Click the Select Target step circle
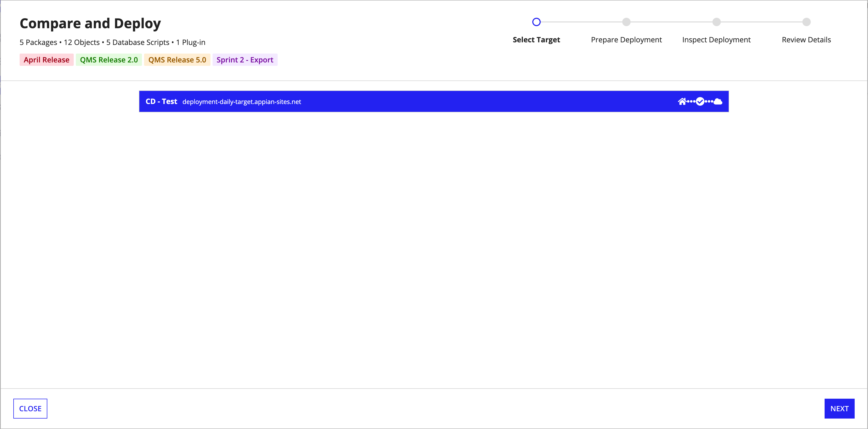Viewport: 868px width, 429px height. [536, 22]
